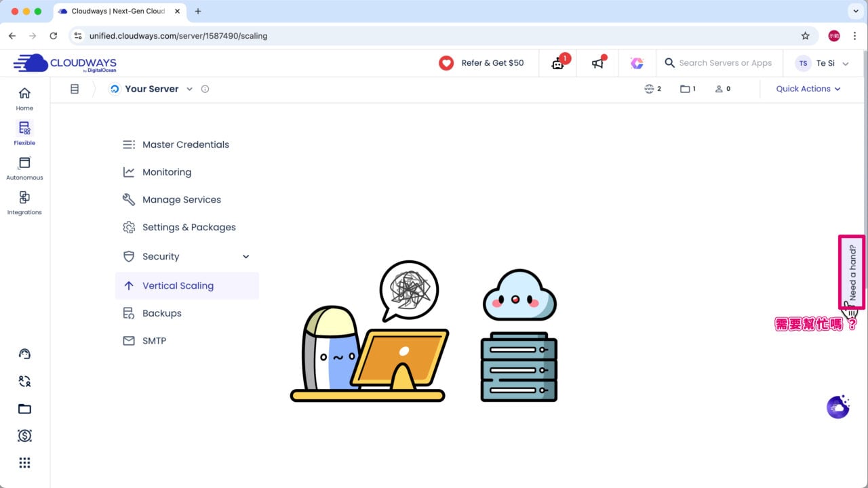Click the support headset sidebar icon
This screenshot has height=488, width=868.
(24, 354)
